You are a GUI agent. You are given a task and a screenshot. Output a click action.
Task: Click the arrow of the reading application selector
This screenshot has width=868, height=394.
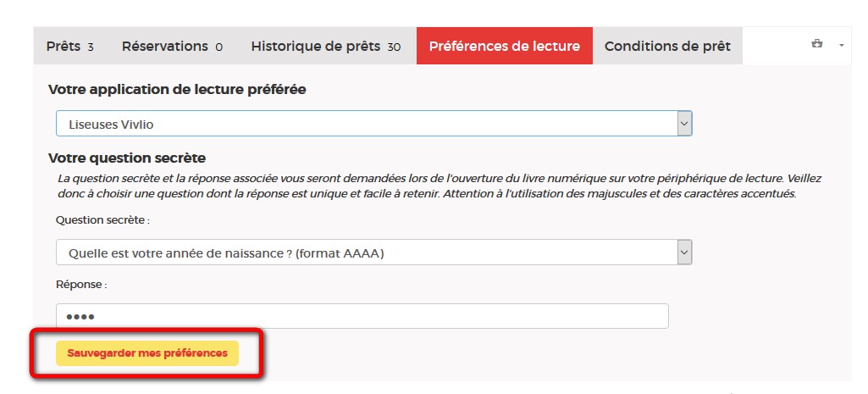tap(684, 124)
